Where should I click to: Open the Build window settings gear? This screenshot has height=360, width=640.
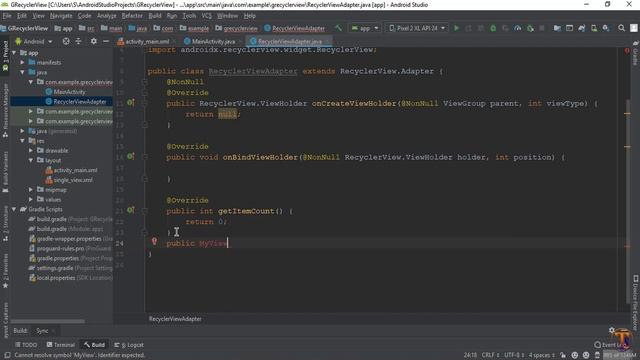click(x=611, y=330)
